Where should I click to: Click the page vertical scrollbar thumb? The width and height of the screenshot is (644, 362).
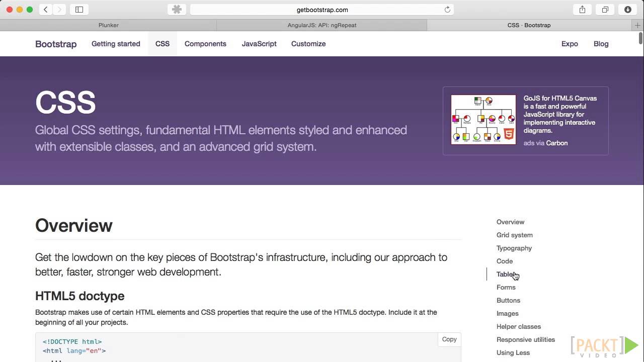(640, 38)
